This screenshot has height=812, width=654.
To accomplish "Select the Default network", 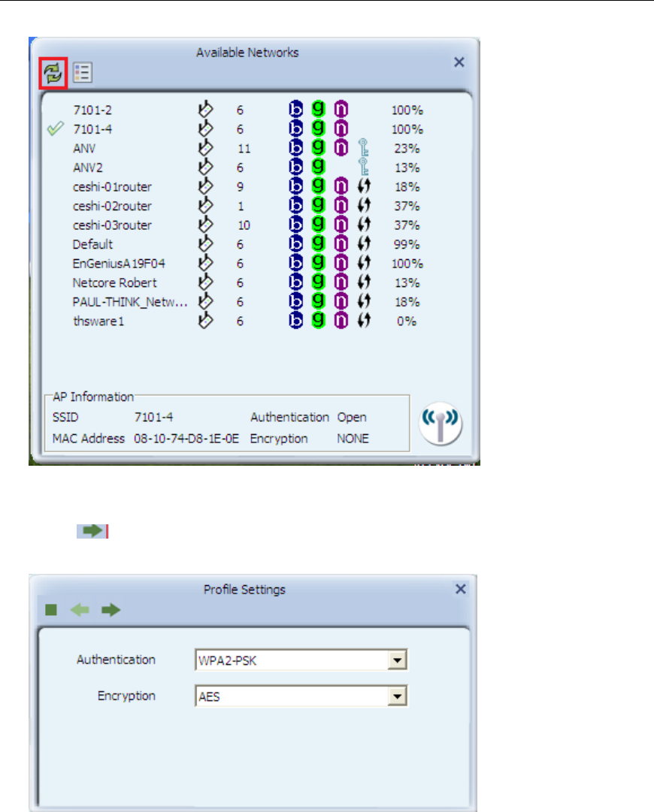I will 92,244.
